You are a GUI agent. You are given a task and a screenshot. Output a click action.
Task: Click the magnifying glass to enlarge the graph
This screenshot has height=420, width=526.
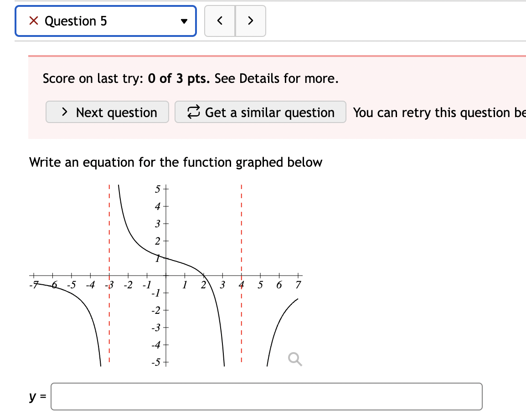pos(294,359)
